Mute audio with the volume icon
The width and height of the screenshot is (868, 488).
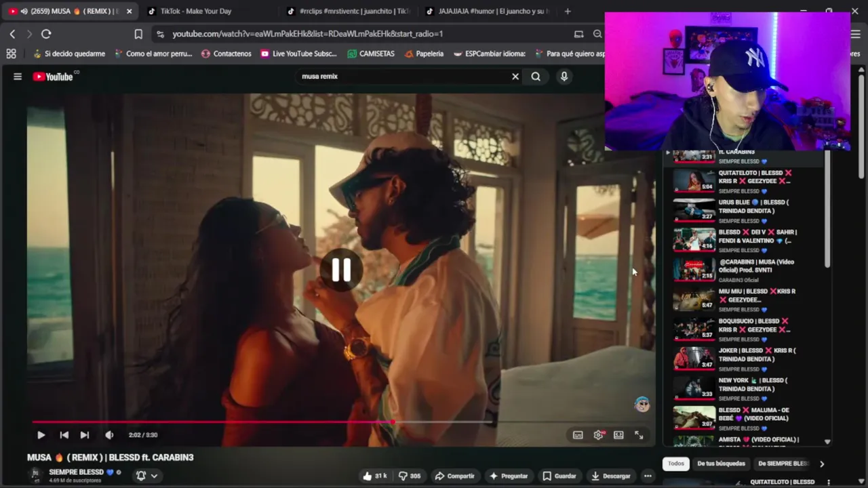coord(109,435)
